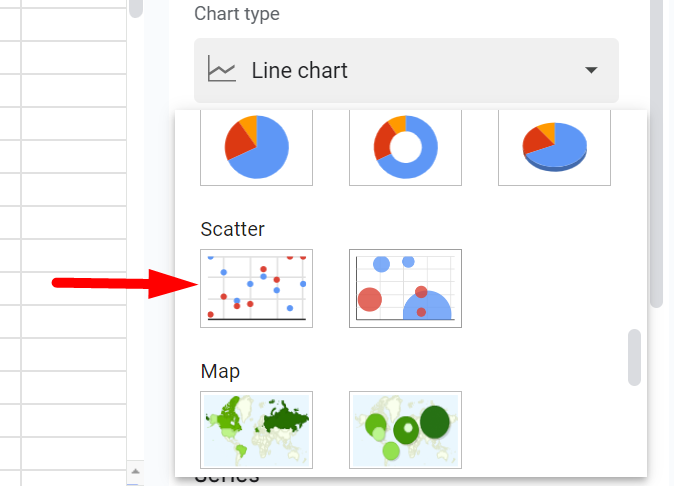The height and width of the screenshot is (486, 674).
Task: Select the scatter chart thumbnail
Action: pyautogui.click(x=256, y=288)
